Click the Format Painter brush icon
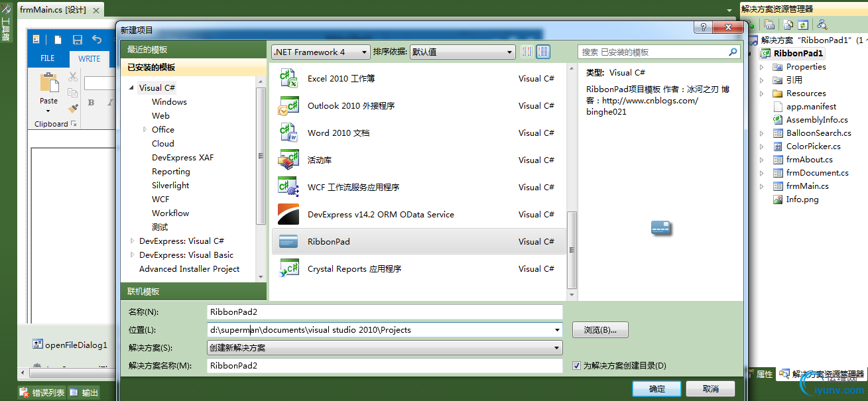The width and height of the screenshot is (868, 401). 73,107
